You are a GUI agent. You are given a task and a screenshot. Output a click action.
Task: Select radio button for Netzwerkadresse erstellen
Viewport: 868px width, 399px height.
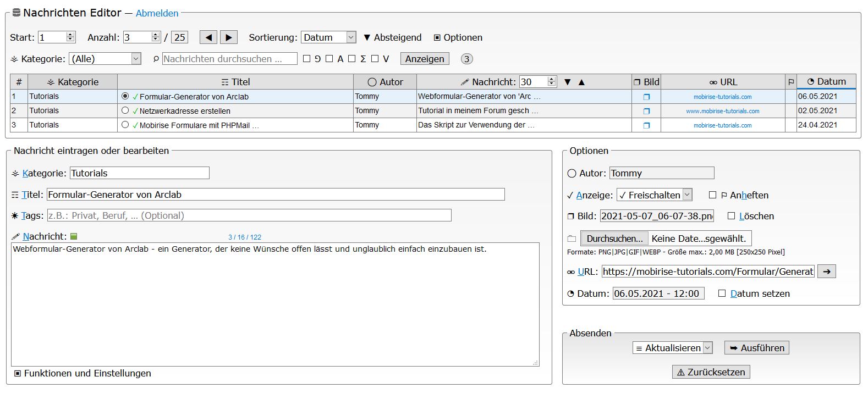tap(125, 110)
